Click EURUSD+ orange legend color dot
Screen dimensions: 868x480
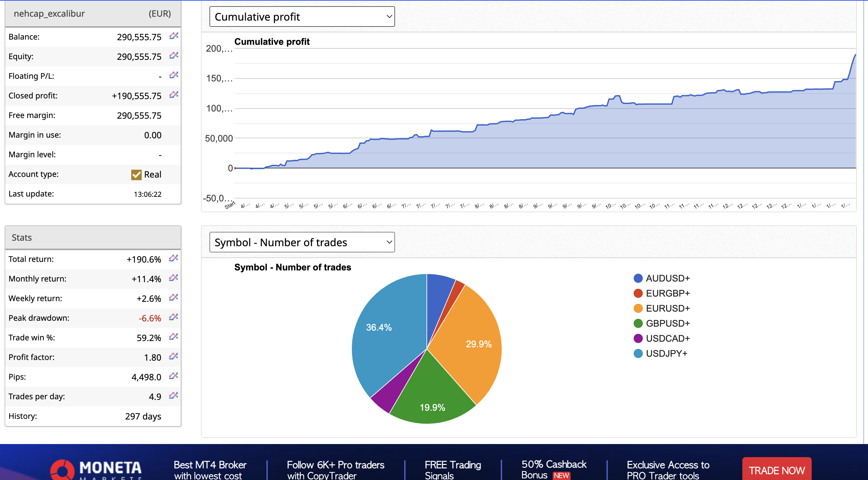(638, 308)
